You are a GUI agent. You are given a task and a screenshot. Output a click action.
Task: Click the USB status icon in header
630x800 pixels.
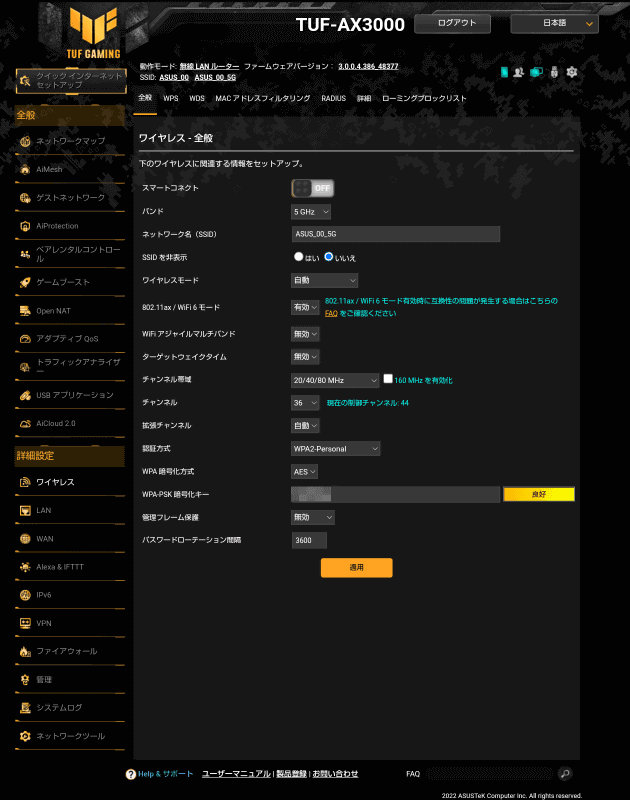click(555, 72)
